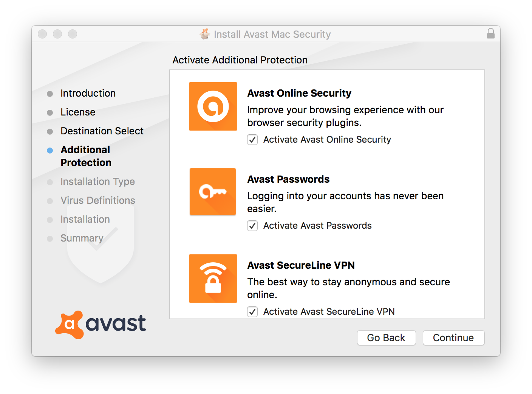
Task: Click the Avast logo at bottom left
Action: coord(101,325)
